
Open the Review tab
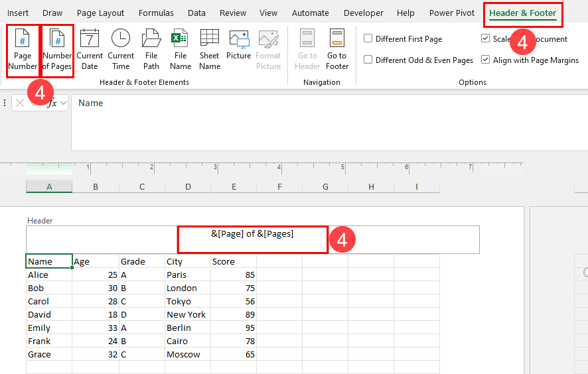(x=233, y=13)
